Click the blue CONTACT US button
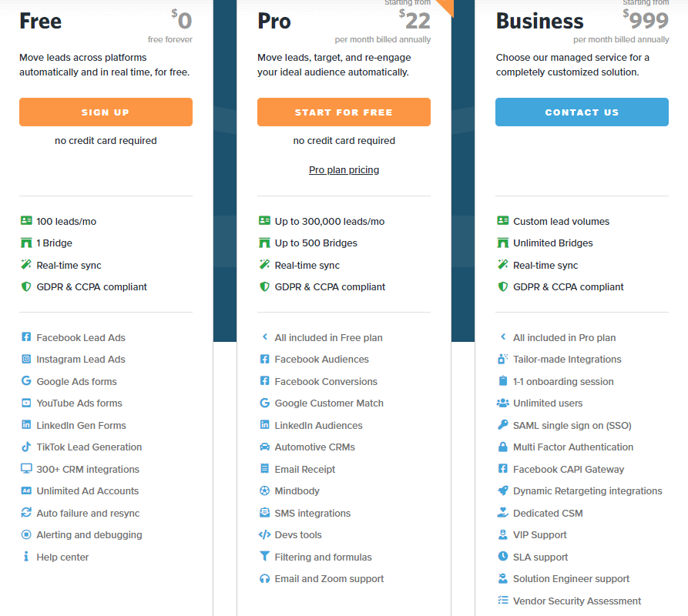The image size is (688, 616). (x=582, y=112)
